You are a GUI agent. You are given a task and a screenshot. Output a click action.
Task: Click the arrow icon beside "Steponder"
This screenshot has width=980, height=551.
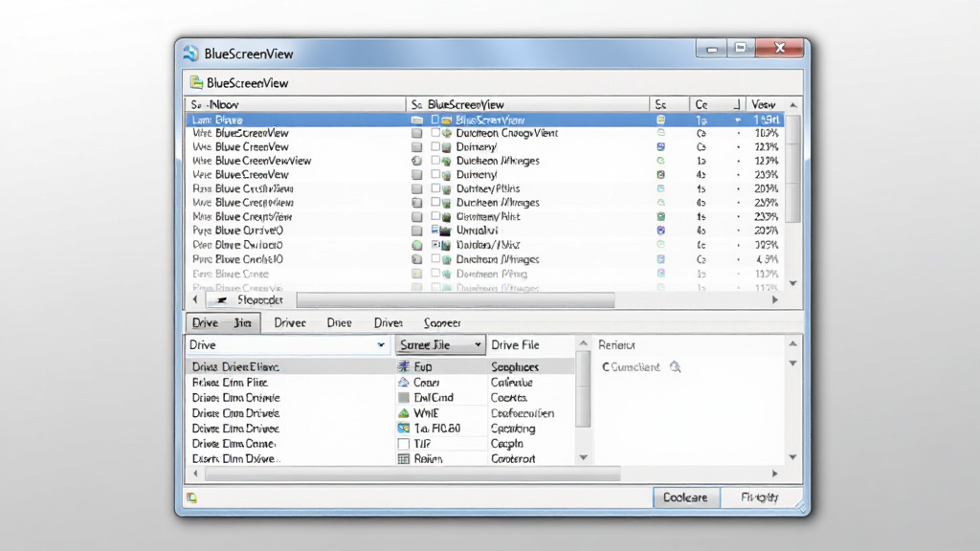(x=222, y=300)
